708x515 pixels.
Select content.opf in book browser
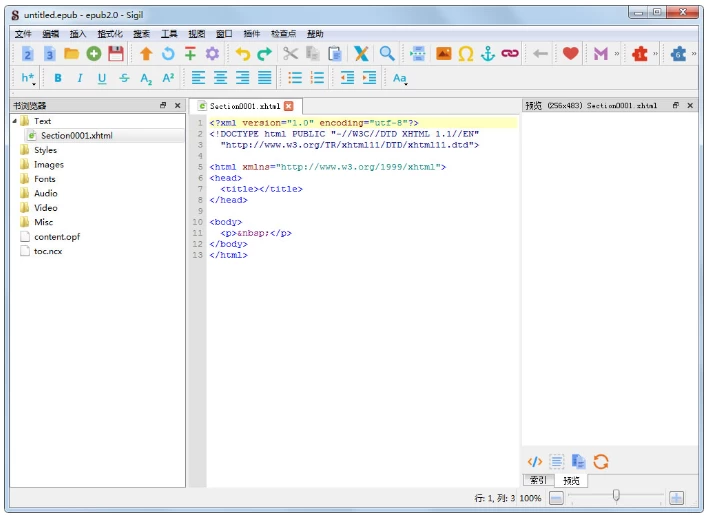[x=56, y=237]
